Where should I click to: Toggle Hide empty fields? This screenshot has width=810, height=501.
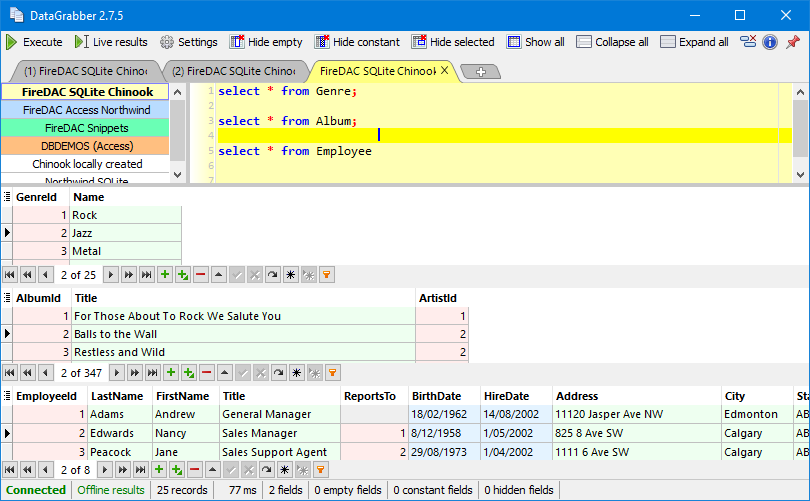coord(266,42)
